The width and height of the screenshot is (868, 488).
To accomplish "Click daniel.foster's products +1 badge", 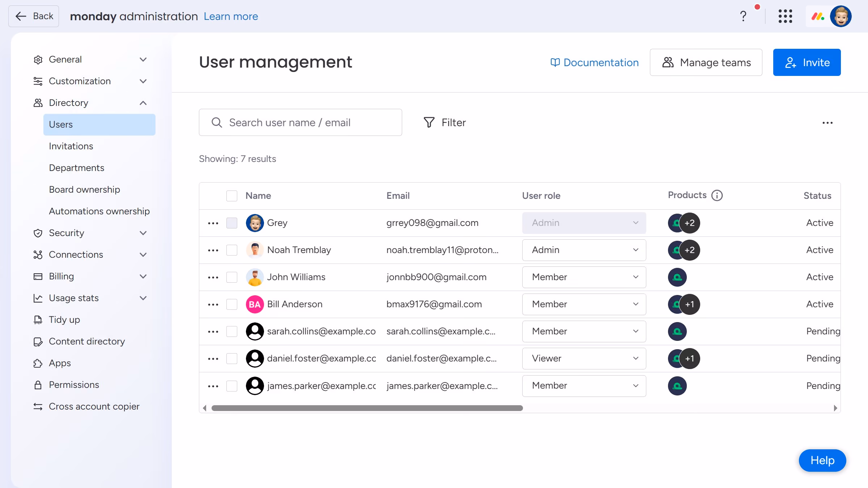I will tap(690, 359).
